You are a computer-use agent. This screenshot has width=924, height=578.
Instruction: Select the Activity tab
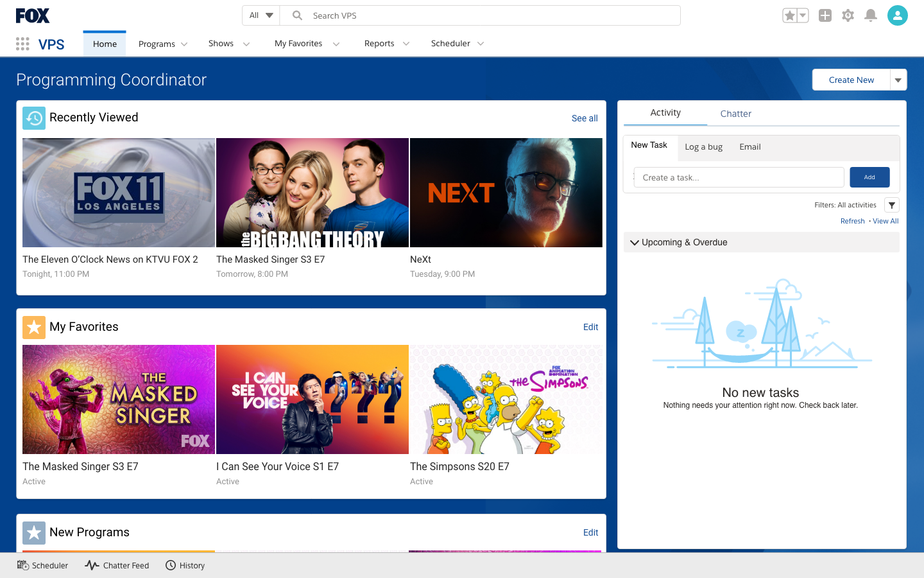(x=665, y=113)
